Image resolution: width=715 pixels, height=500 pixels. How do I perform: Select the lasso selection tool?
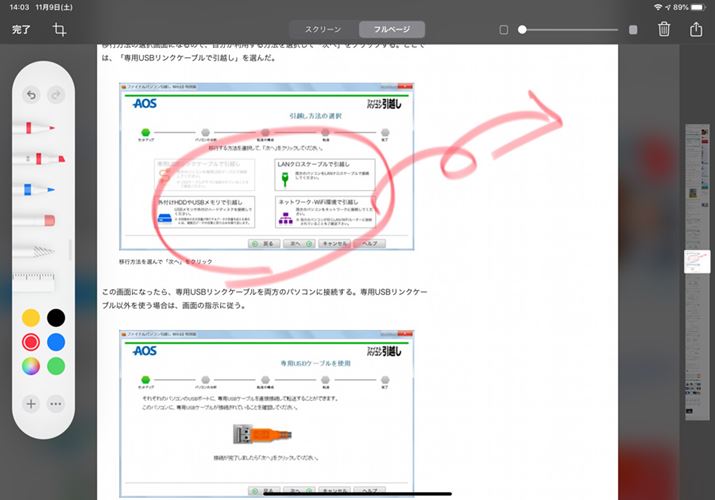pyautogui.click(x=34, y=251)
